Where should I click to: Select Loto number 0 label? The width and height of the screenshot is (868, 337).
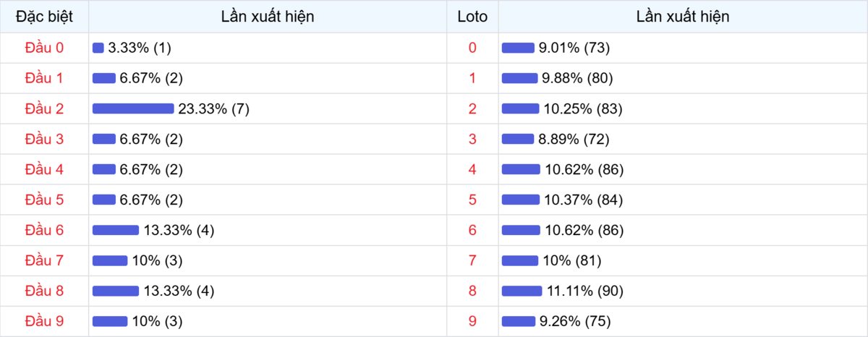(x=472, y=48)
